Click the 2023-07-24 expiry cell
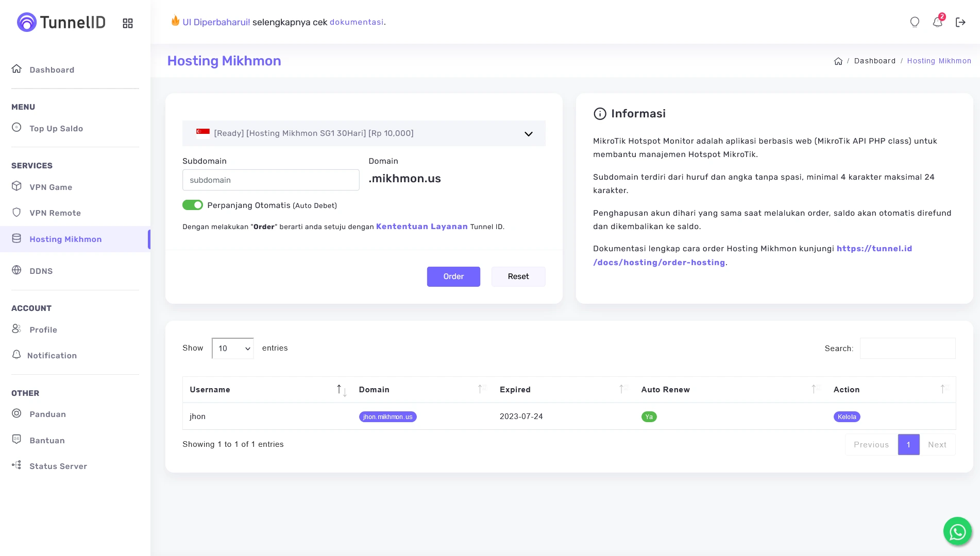 point(521,416)
